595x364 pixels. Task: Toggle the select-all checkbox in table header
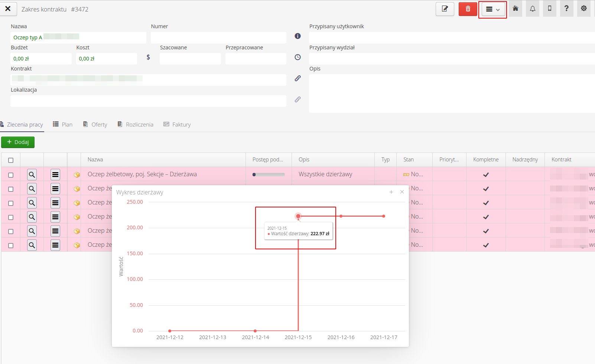(11, 160)
